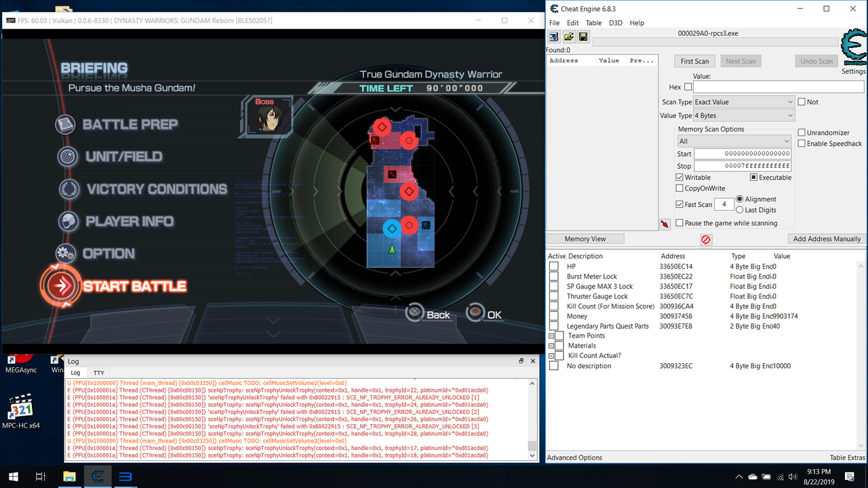Toggle the Executable checkbox
Screen dimensions: 868x488
(753, 178)
